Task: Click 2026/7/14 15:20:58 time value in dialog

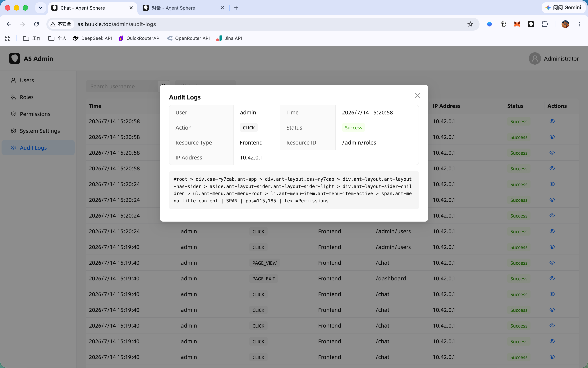Action: click(x=367, y=113)
